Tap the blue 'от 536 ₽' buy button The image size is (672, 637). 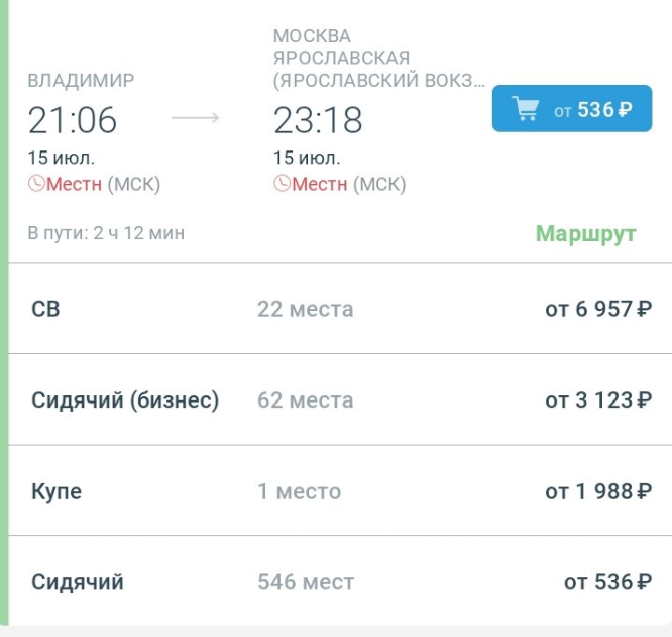tap(572, 108)
